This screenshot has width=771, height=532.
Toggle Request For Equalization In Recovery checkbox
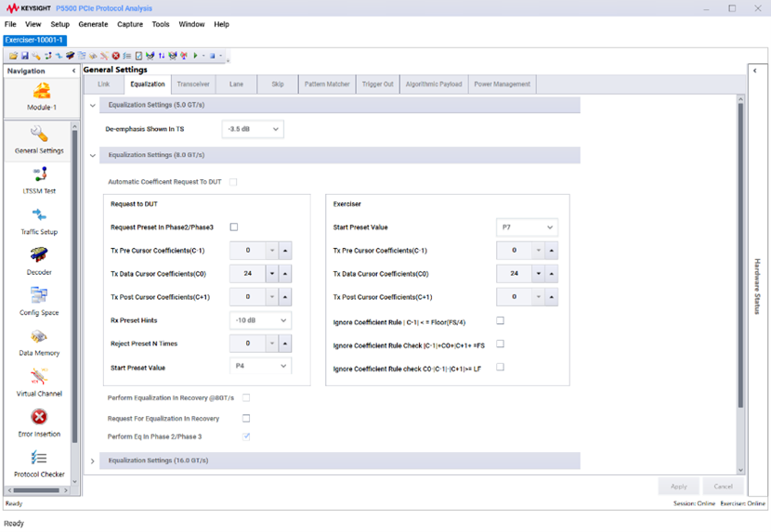246,419
